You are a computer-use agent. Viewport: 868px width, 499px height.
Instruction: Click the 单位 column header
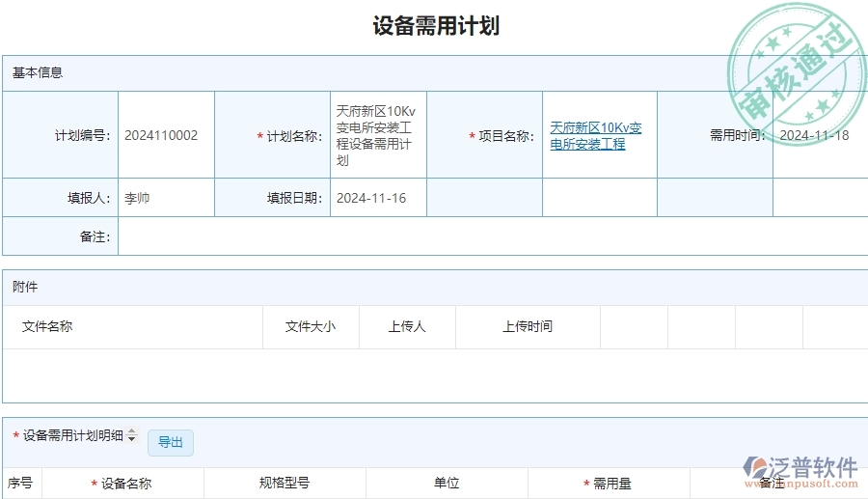[x=447, y=483]
